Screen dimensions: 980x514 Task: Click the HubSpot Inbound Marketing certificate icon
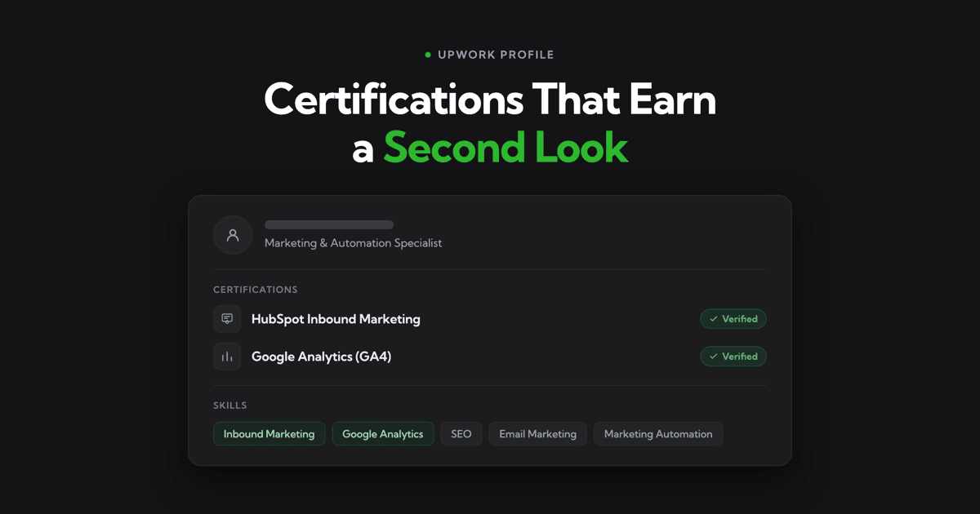pyautogui.click(x=227, y=319)
